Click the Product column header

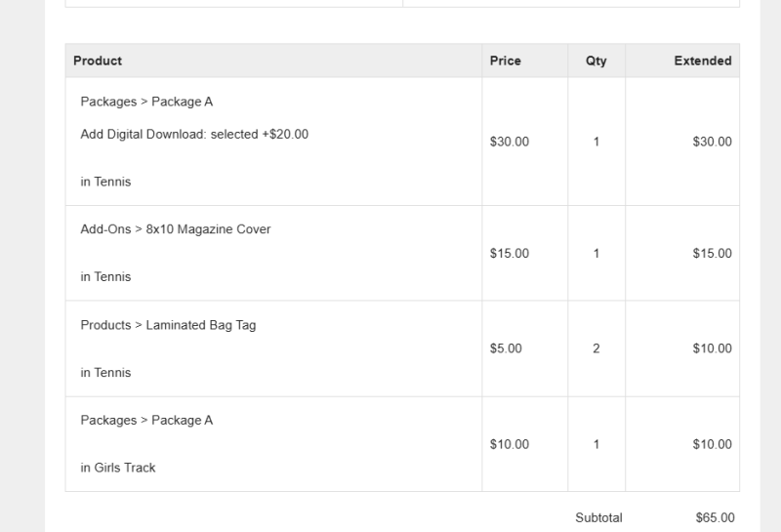point(98,61)
